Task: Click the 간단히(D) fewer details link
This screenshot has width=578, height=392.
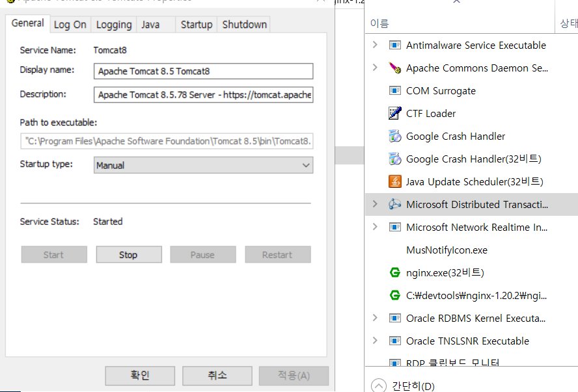Action: pyautogui.click(x=413, y=386)
